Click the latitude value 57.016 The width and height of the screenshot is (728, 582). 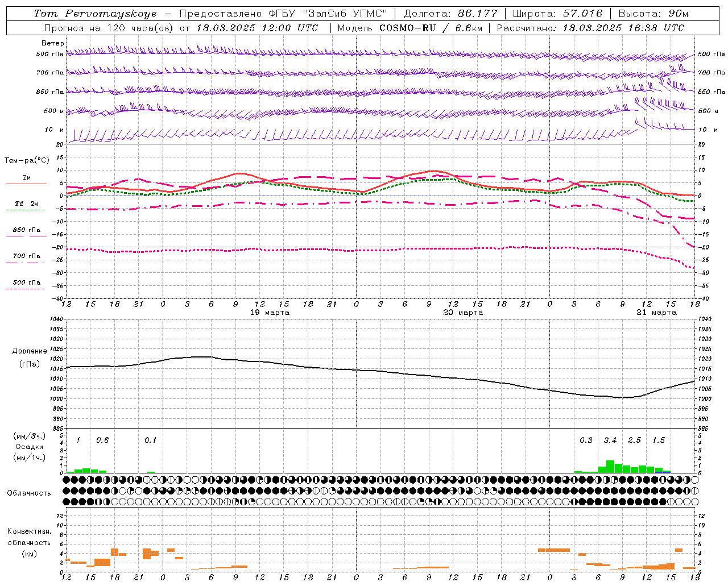(582, 14)
